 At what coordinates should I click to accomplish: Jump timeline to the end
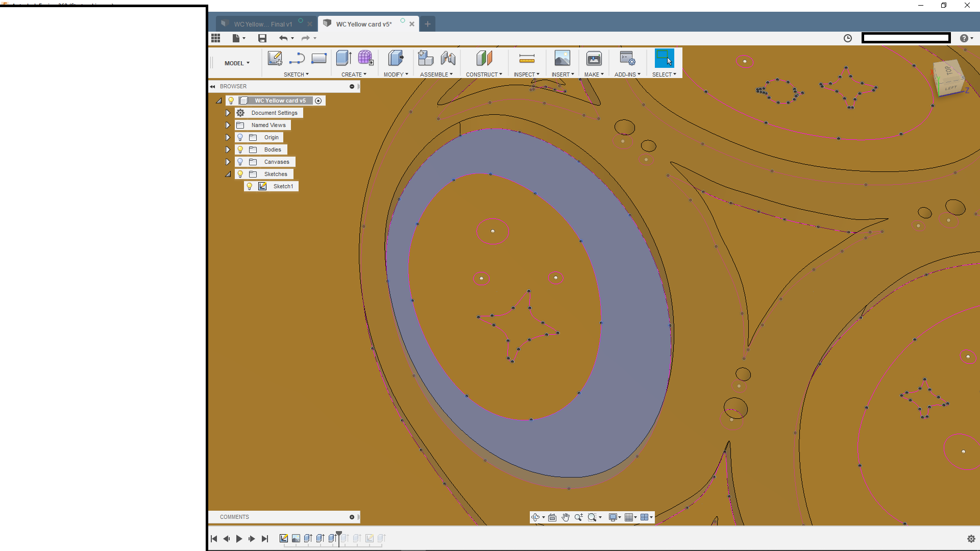[264, 539]
